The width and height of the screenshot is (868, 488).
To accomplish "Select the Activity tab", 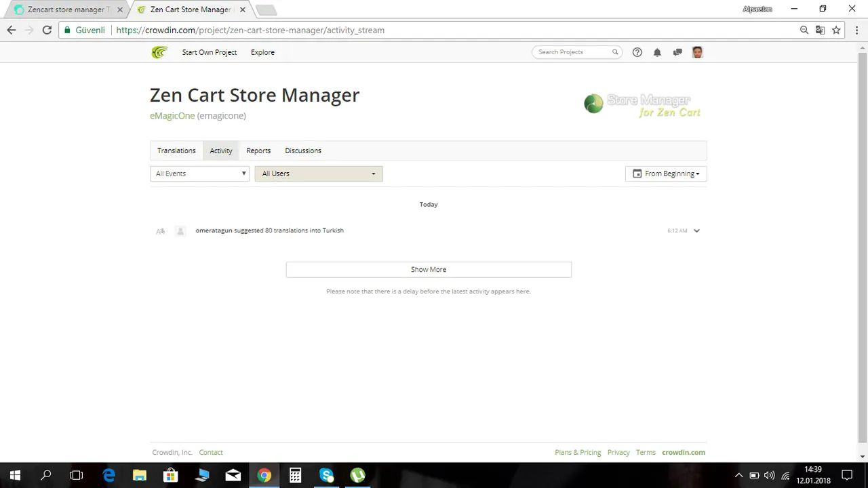I will 221,150.
